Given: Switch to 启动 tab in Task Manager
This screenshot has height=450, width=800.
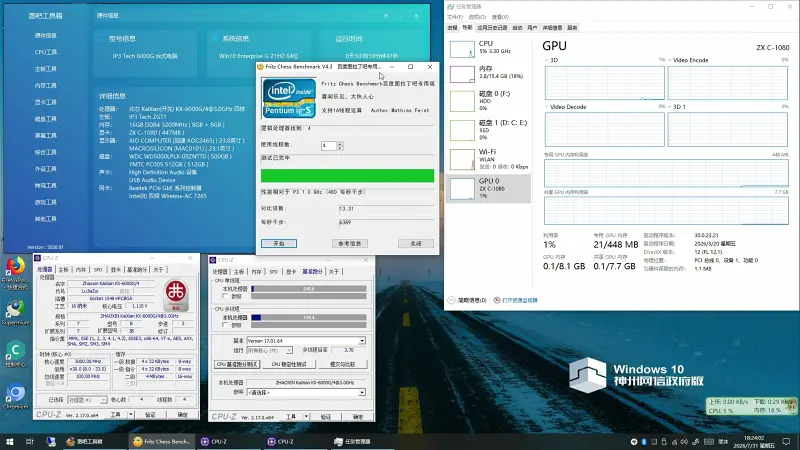Looking at the screenshot, I should pyautogui.click(x=517, y=28).
